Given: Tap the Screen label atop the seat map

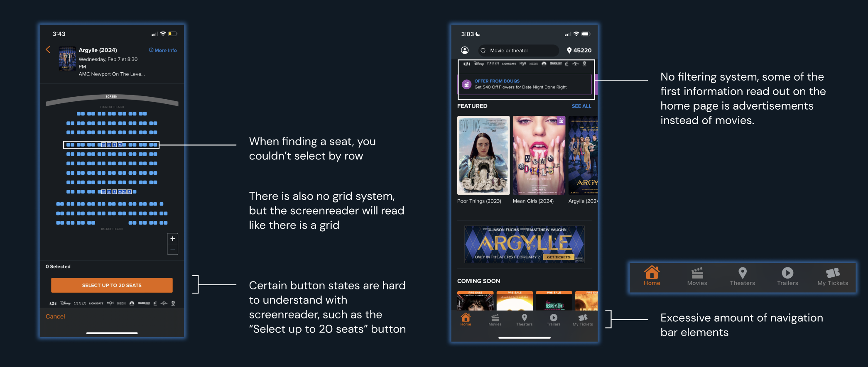Looking at the screenshot, I should pyautogui.click(x=111, y=97).
